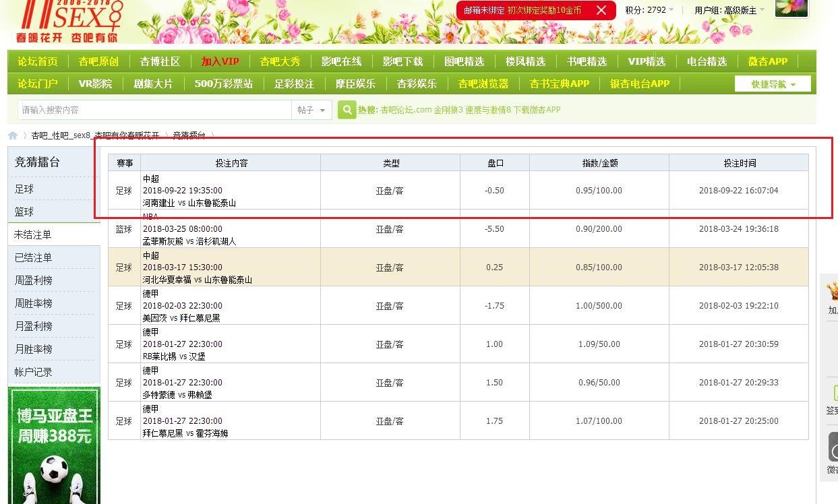
Task: Click the home icon in the breadcrumb
Action: coord(13,135)
